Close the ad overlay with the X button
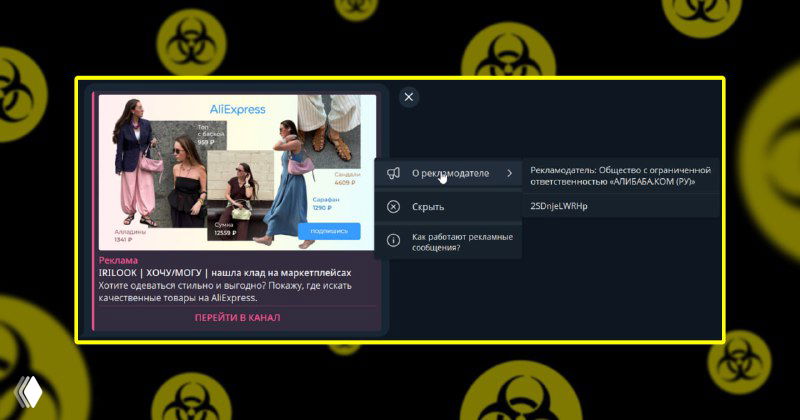Viewport: 800px width, 420px height. coord(409,97)
